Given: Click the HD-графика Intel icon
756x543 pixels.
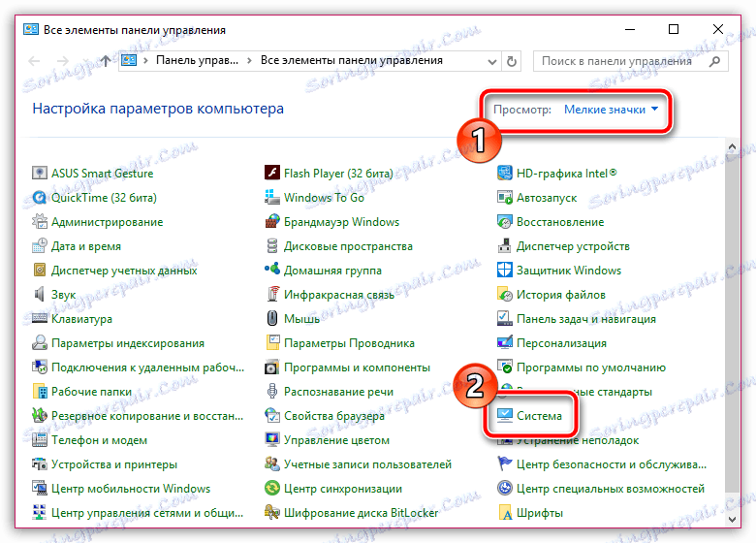Looking at the screenshot, I should (x=504, y=174).
